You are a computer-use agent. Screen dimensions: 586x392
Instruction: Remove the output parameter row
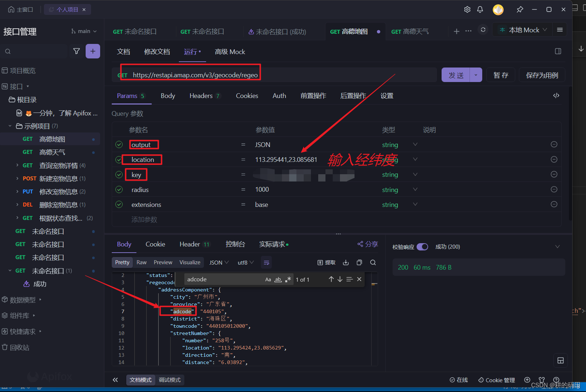(554, 144)
